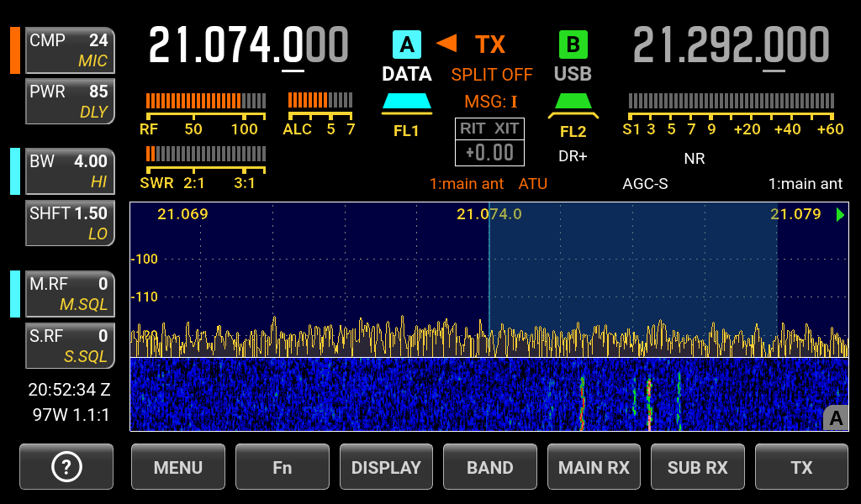Image resolution: width=861 pixels, height=504 pixels.
Task: Select VFO B green indicator
Action: pyautogui.click(x=573, y=44)
